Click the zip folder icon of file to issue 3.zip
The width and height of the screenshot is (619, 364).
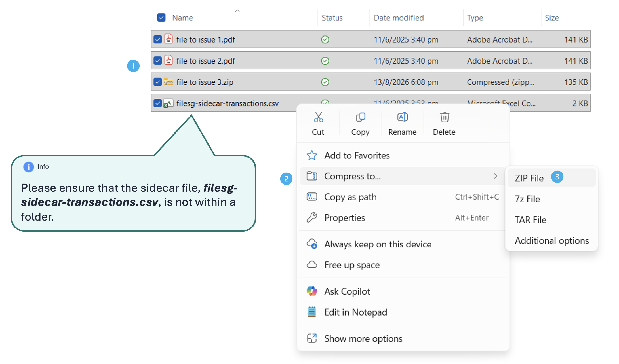coord(169,82)
